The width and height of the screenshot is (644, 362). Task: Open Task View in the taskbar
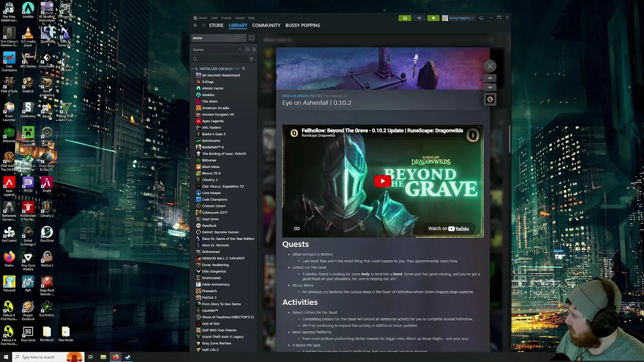[91, 357]
